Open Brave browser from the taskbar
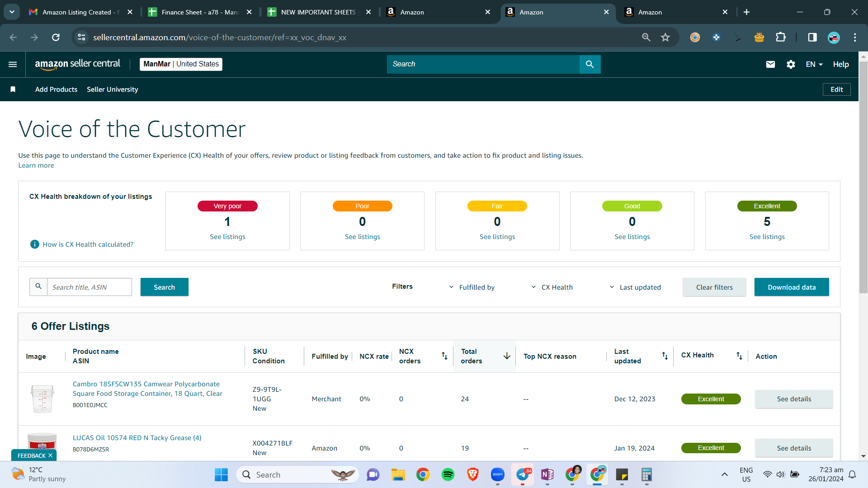 [473, 475]
